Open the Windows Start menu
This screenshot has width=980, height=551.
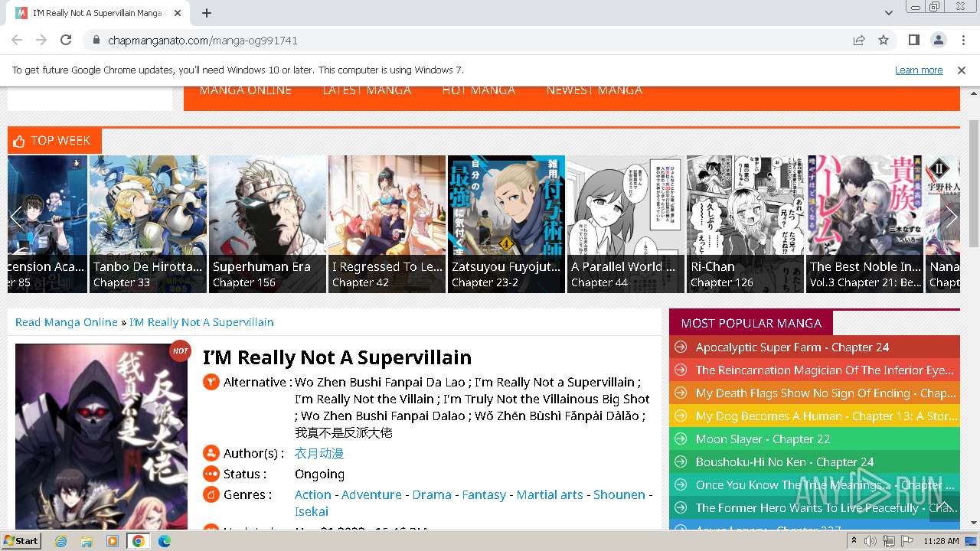[21, 540]
